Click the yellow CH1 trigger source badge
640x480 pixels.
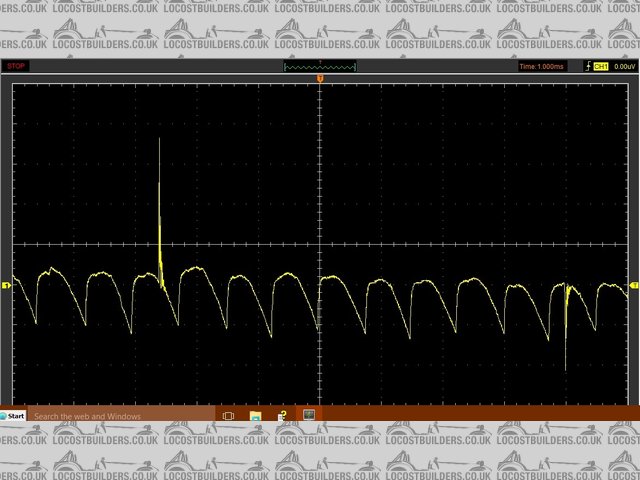[x=600, y=67]
